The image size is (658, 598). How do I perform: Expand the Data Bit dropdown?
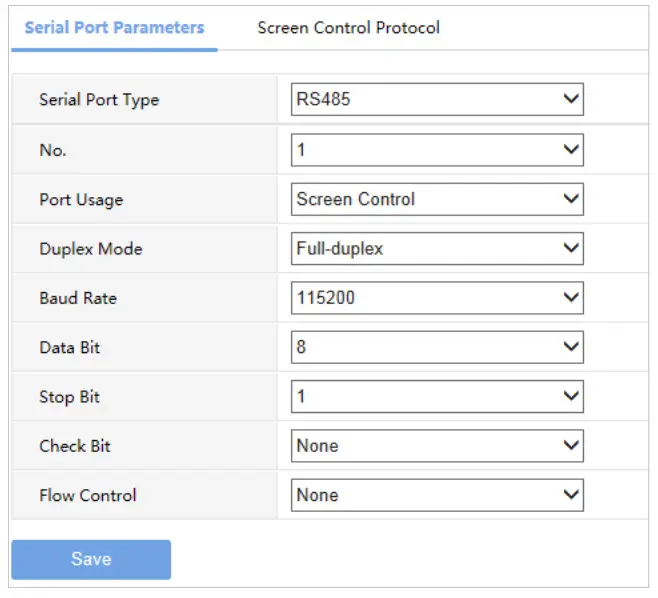437,347
